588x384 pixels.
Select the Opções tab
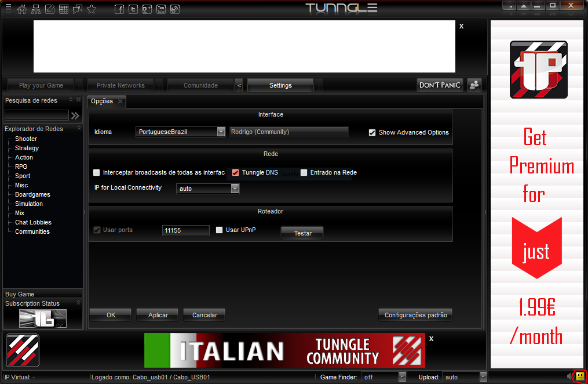(x=102, y=101)
